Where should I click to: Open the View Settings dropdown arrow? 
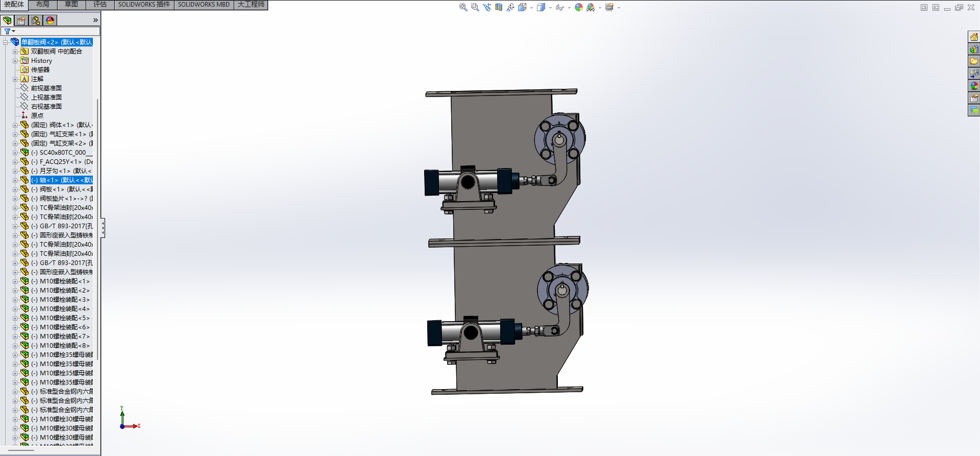pyautogui.click(x=619, y=8)
